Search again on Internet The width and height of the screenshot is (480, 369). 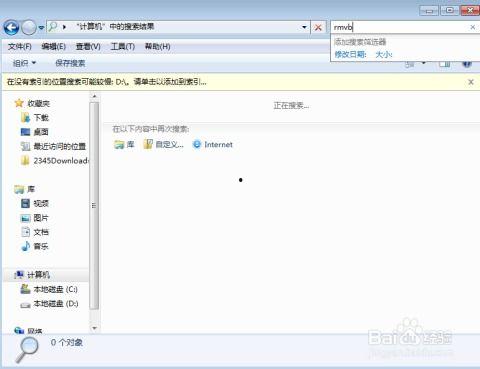coord(213,144)
